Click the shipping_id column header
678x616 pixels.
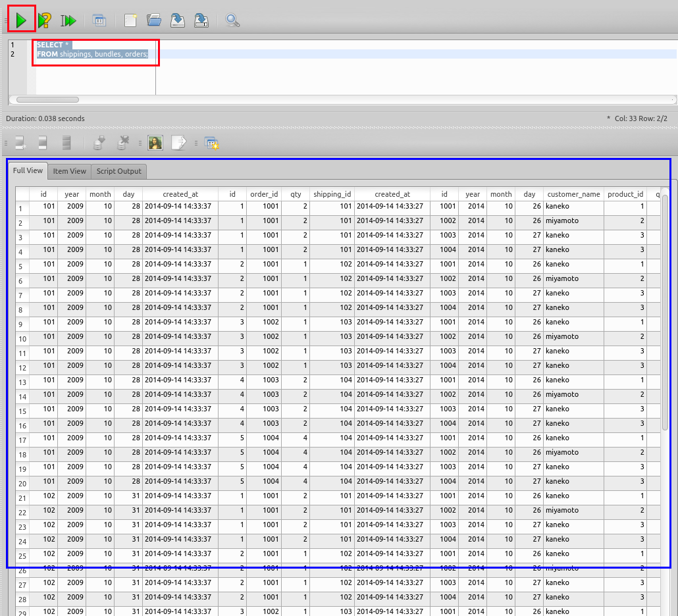[332, 194]
